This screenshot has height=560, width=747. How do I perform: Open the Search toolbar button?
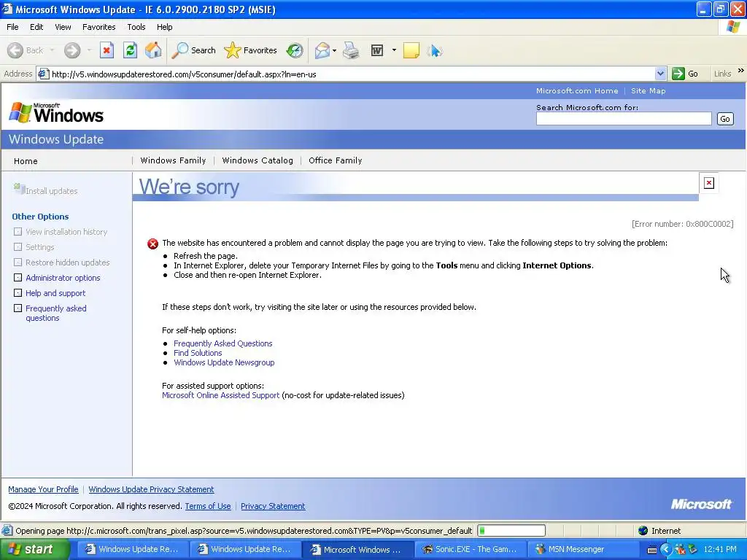[x=193, y=50]
